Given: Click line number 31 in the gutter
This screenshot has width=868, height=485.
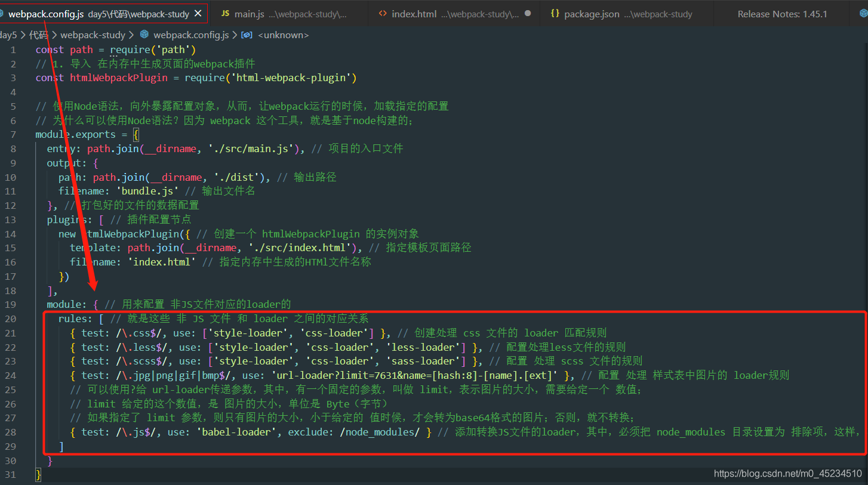Looking at the screenshot, I should tap(11, 474).
